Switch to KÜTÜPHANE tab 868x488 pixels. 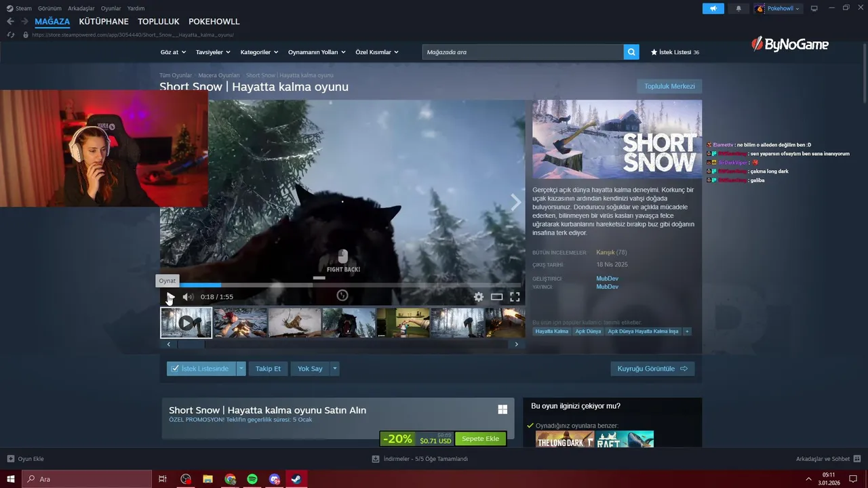[x=104, y=22]
